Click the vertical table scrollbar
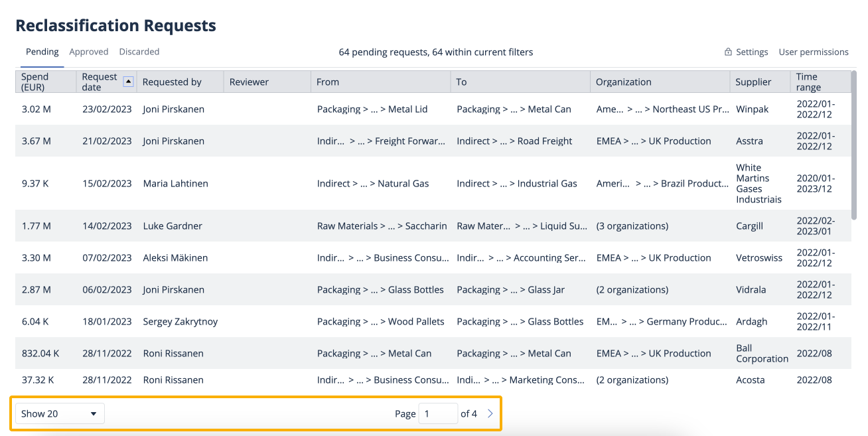Viewport: 868px width, 436px height. (x=853, y=146)
